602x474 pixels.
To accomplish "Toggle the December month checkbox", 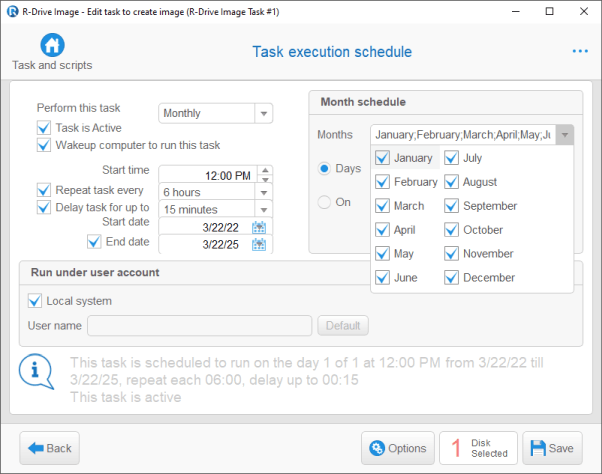I will pyautogui.click(x=452, y=277).
